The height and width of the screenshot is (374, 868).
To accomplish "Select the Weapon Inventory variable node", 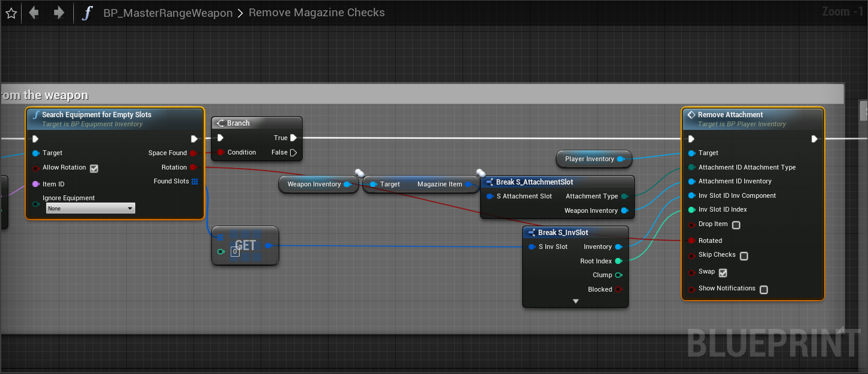I will [x=314, y=184].
